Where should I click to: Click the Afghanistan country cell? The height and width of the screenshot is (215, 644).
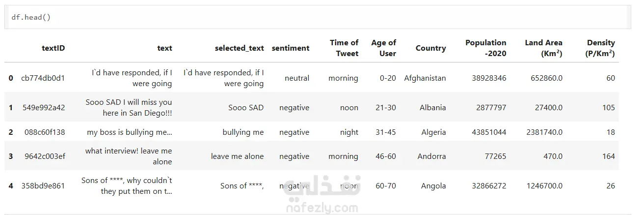tap(425, 78)
